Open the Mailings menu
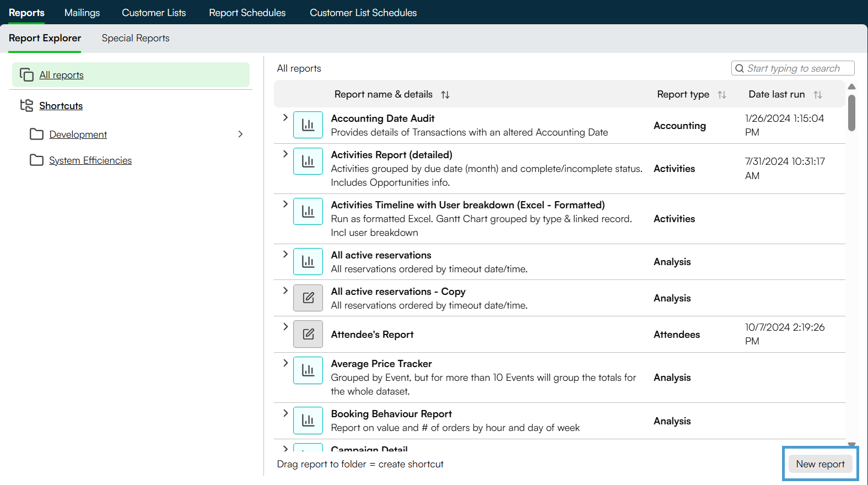Screen dimensions: 868x485 (x=82, y=13)
